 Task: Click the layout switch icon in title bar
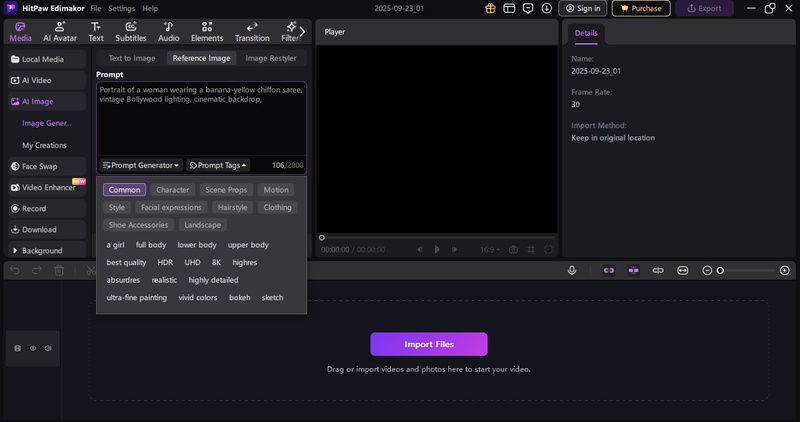tap(509, 8)
